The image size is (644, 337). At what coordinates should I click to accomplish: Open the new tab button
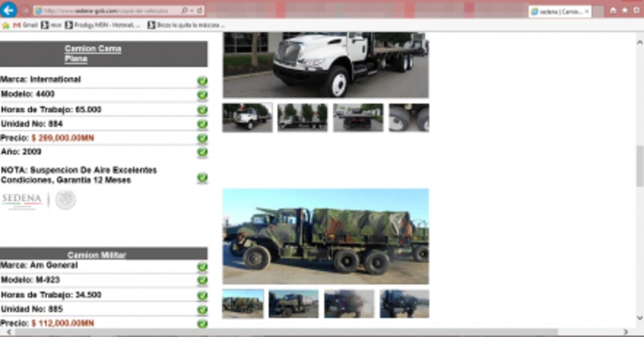coord(598,11)
